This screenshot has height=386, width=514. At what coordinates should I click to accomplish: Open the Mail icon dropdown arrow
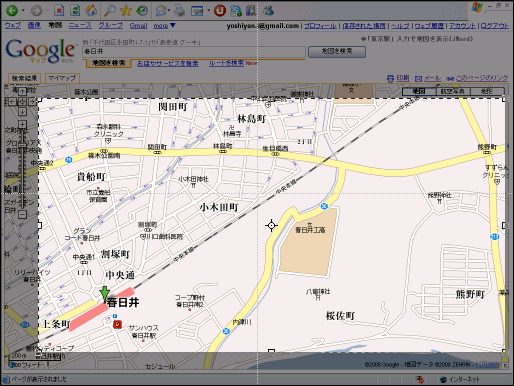[169, 11]
